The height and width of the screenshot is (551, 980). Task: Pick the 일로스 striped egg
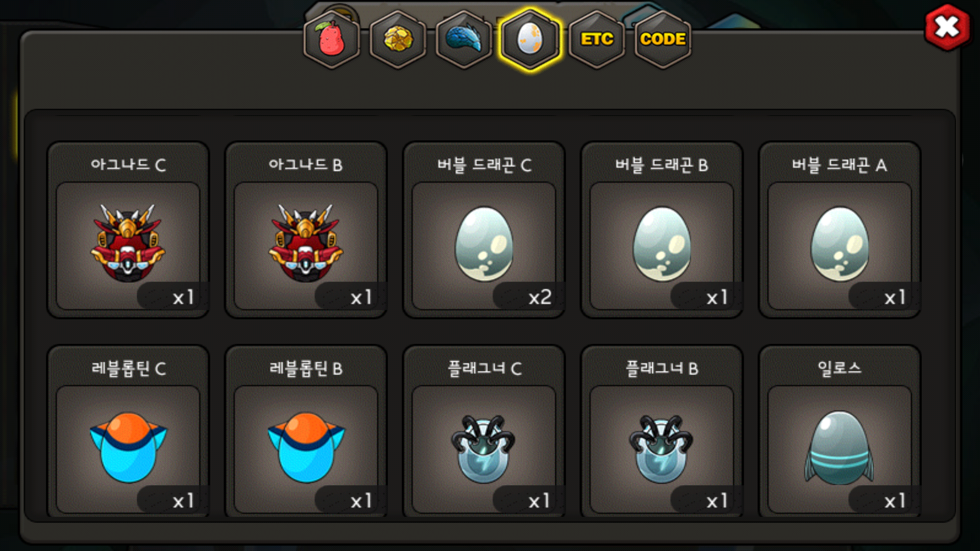coord(839,448)
